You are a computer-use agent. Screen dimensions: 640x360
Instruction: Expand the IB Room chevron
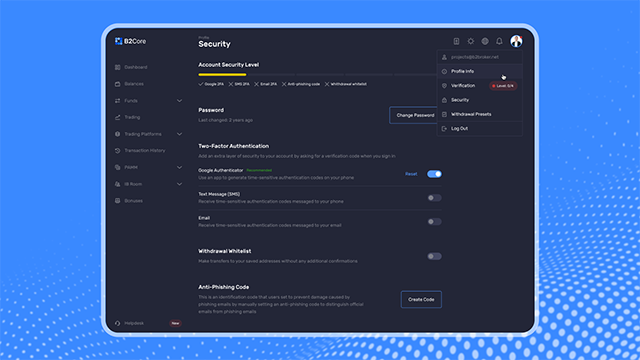pos(179,184)
